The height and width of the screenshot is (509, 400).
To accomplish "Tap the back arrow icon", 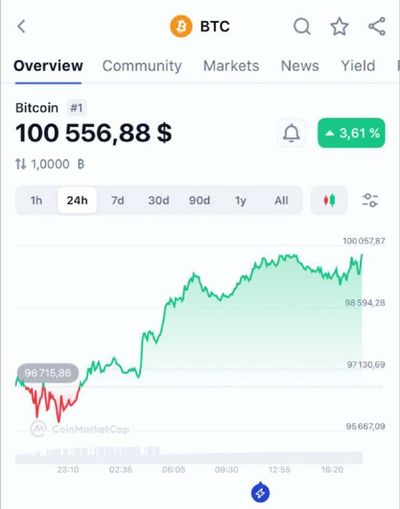I will click(x=22, y=26).
